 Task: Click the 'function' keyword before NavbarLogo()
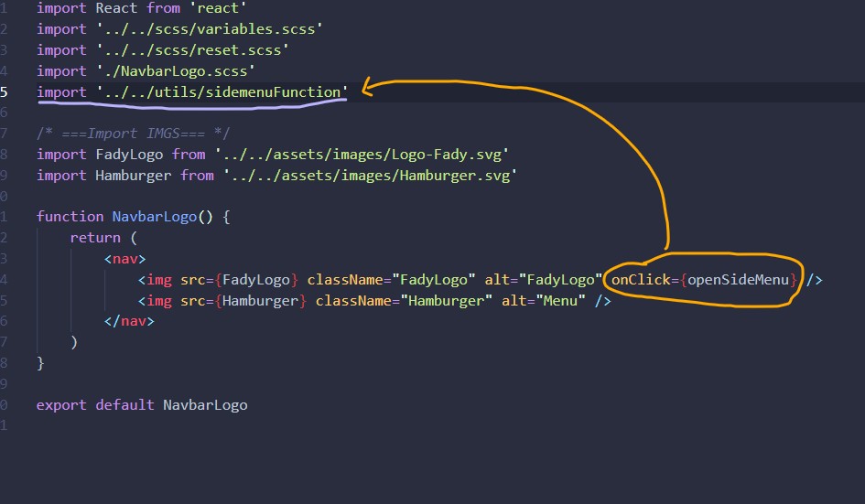pos(70,217)
